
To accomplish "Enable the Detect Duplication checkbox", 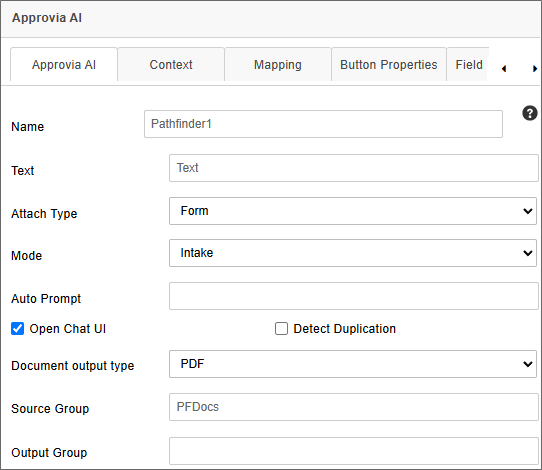I will pos(281,329).
